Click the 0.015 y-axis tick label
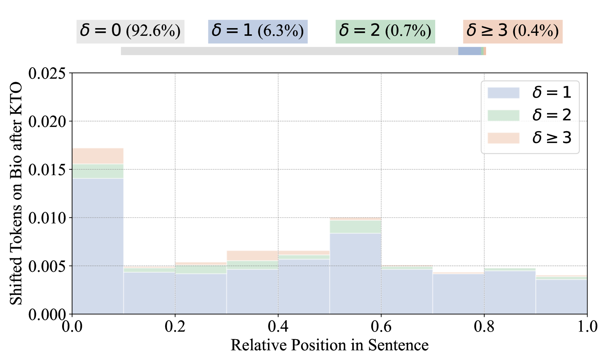 click(x=47, y=170)
